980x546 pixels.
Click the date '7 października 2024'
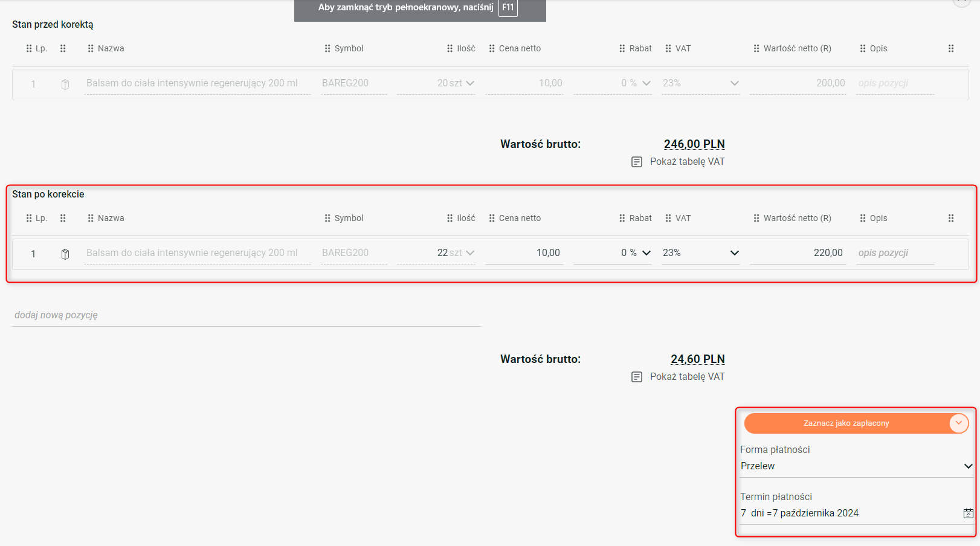816,513
